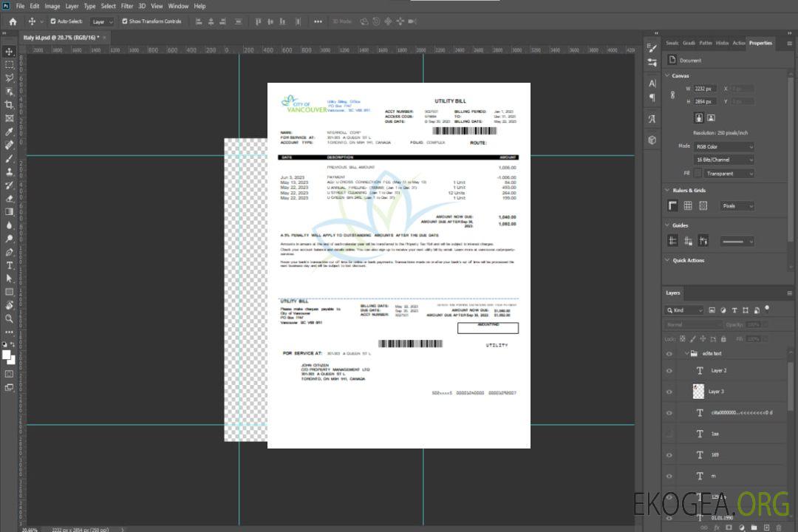
Task: Select the Horizontal Type tool
Action: (9, 265)
